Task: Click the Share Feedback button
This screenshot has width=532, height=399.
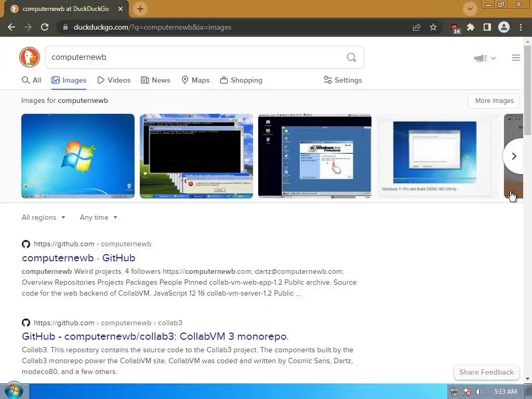Action: tap(486, 372)
